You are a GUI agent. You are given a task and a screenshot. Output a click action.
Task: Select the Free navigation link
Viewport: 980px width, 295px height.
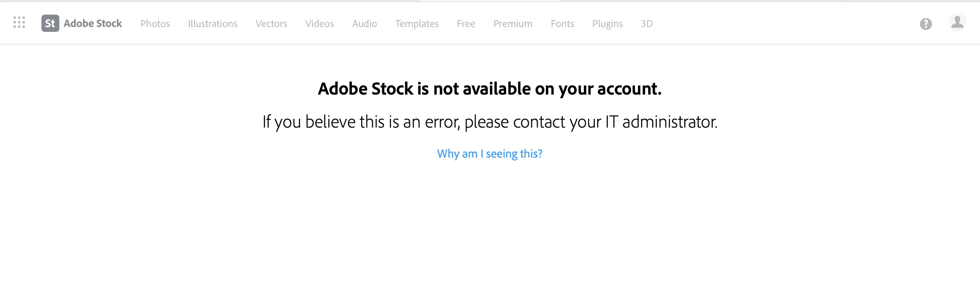click(466, 24)
